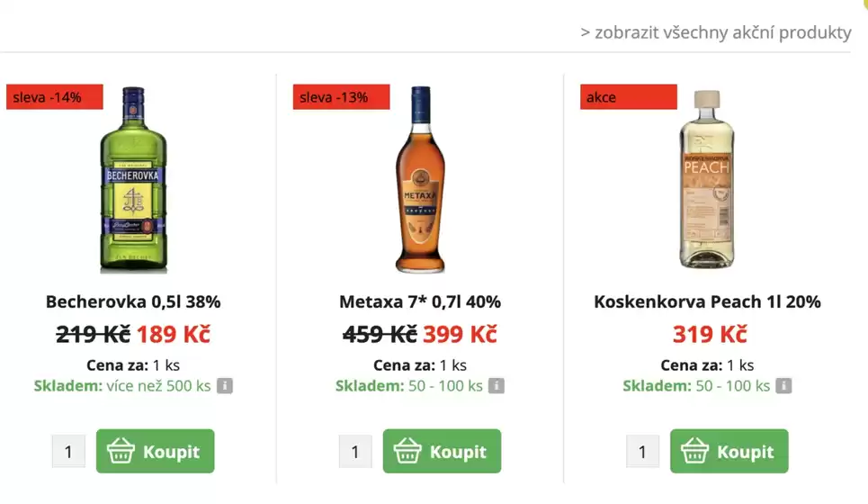Open the Metaxa 7* 0,7l 40% product title
Image resolution: width=868 pixels, height=504 pixels.
[x=420, y=302]
